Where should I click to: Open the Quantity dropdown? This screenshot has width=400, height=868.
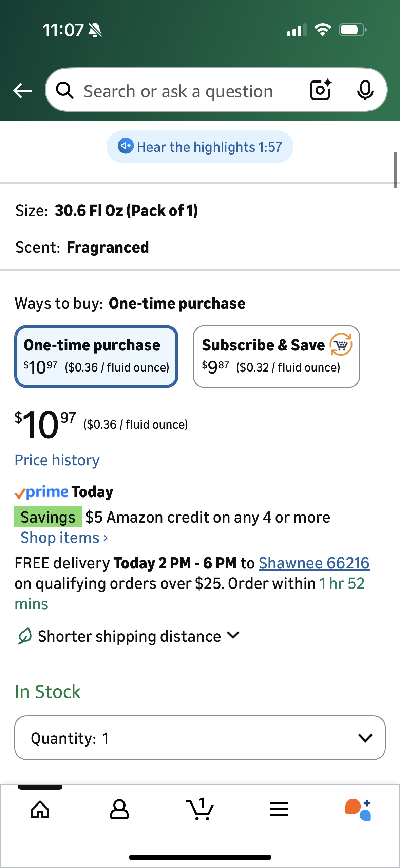[200, 738]
